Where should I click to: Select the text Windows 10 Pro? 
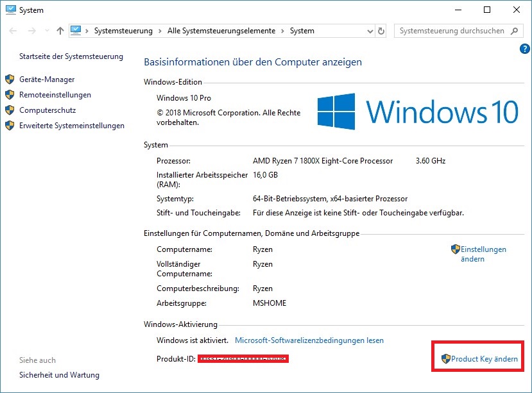[x=184, y=98]
